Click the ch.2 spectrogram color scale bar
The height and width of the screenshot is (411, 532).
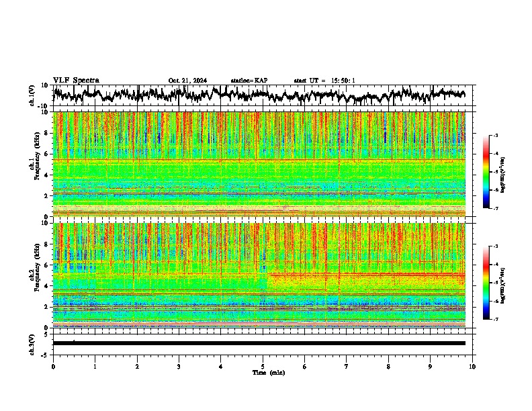tap(486, 283)
